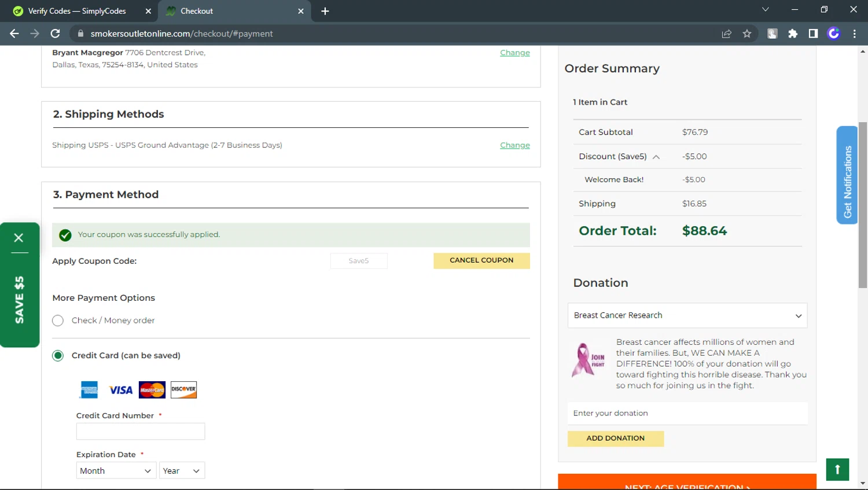Screen dimensions: 868x490
Task: Open the Chrome three-dot menu
Action: pos(855,34)
